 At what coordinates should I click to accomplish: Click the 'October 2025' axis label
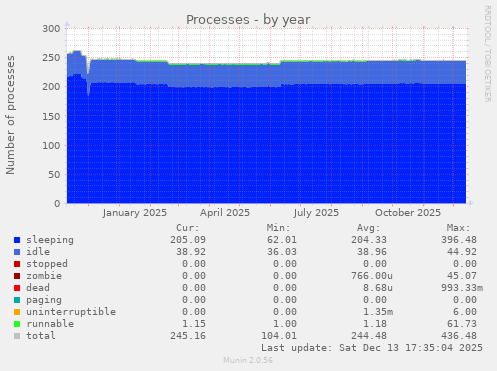coord(408,213)
